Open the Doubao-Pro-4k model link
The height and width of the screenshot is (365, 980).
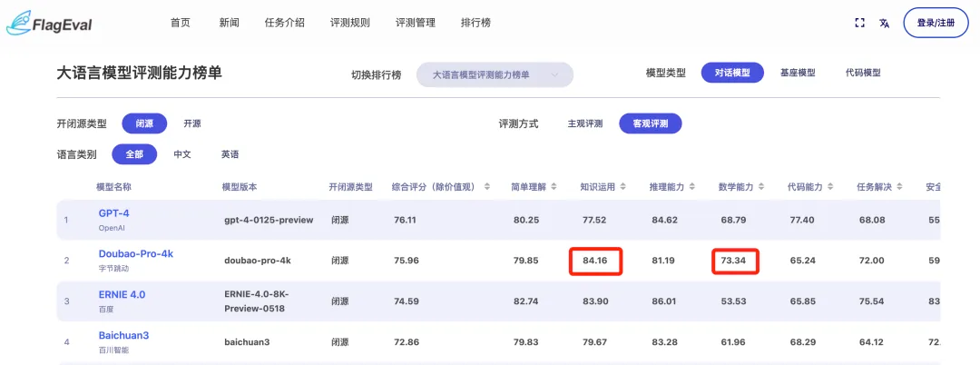[x=135, y=254]
